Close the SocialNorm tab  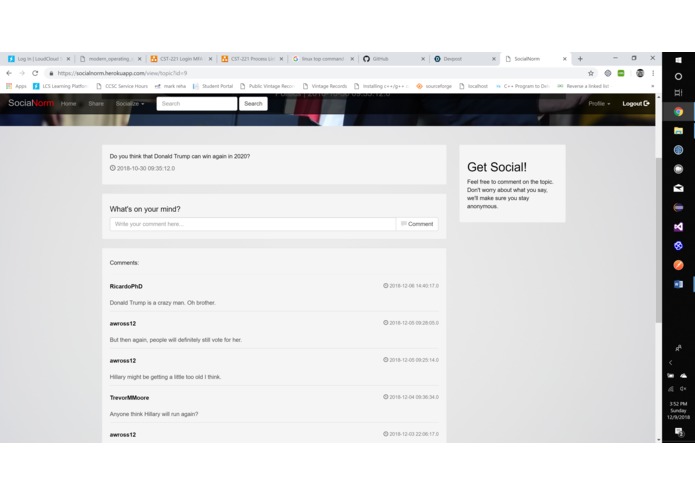565,58
